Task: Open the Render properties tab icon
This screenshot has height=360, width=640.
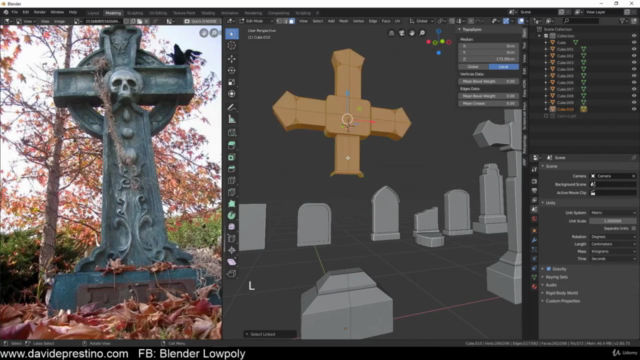Action: click(534, 181)
